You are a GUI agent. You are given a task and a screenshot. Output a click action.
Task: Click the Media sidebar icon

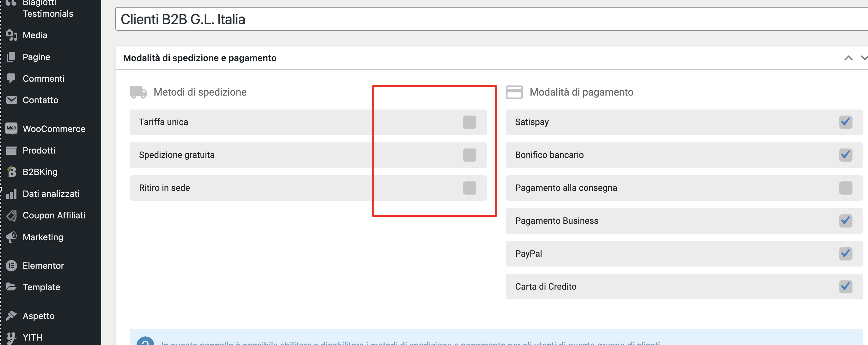click(11, 35)
